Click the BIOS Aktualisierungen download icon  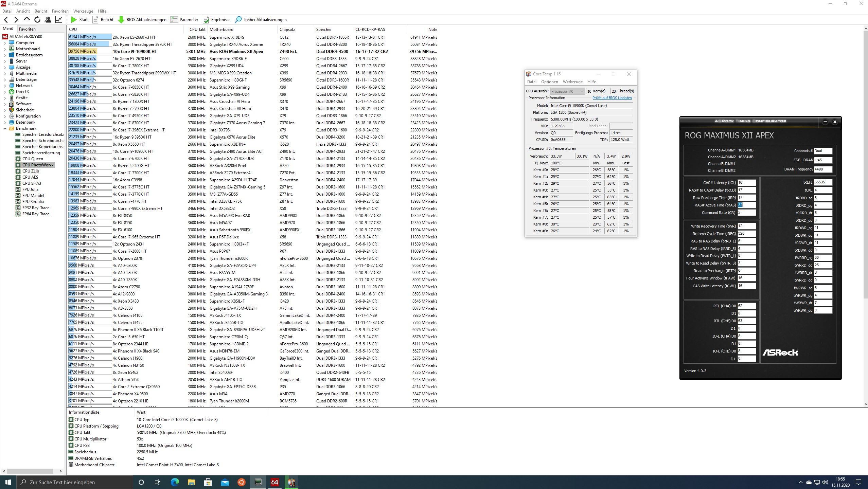(121, 20)
